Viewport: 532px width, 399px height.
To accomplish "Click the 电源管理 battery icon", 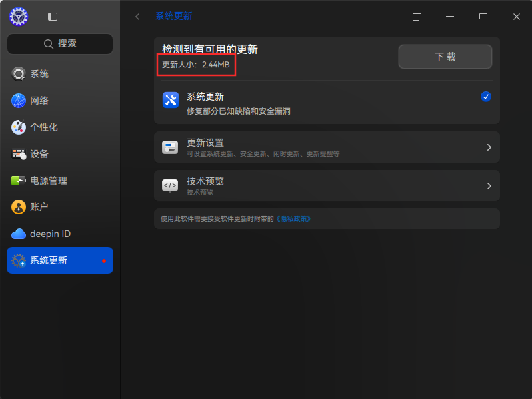I will 18,181.
